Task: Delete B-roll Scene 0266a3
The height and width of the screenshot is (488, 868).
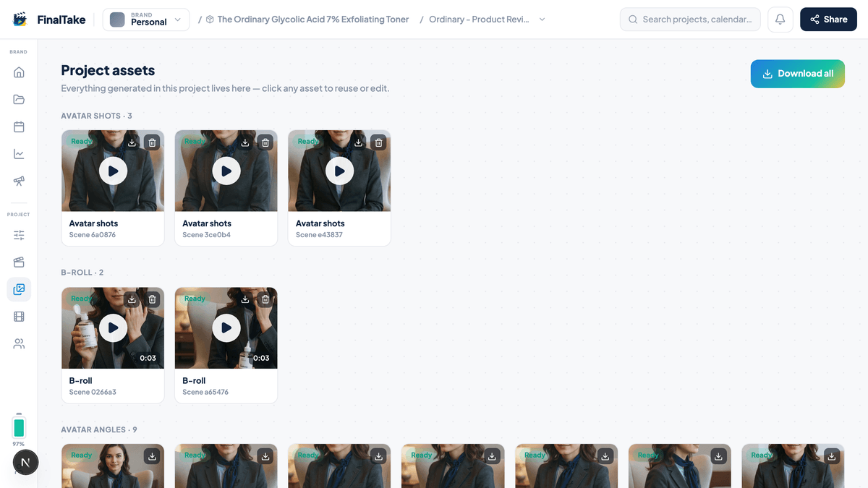Action: coord(152,299)
